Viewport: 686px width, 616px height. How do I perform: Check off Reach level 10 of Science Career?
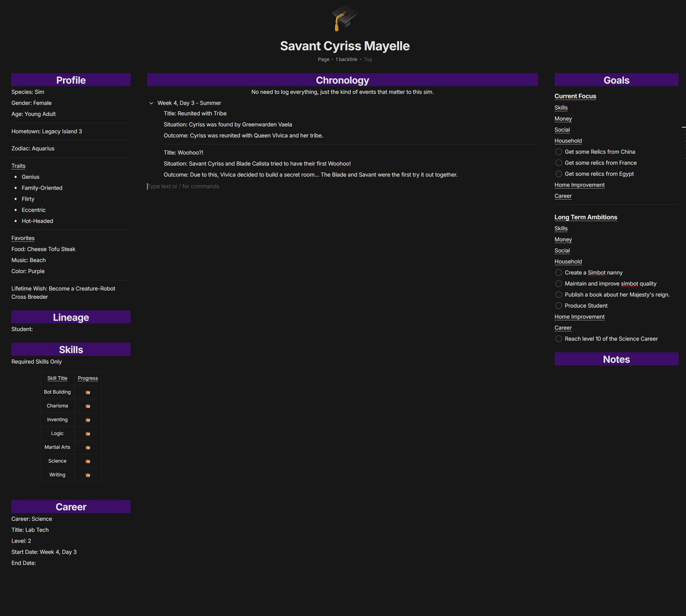(x=558, y=339)
